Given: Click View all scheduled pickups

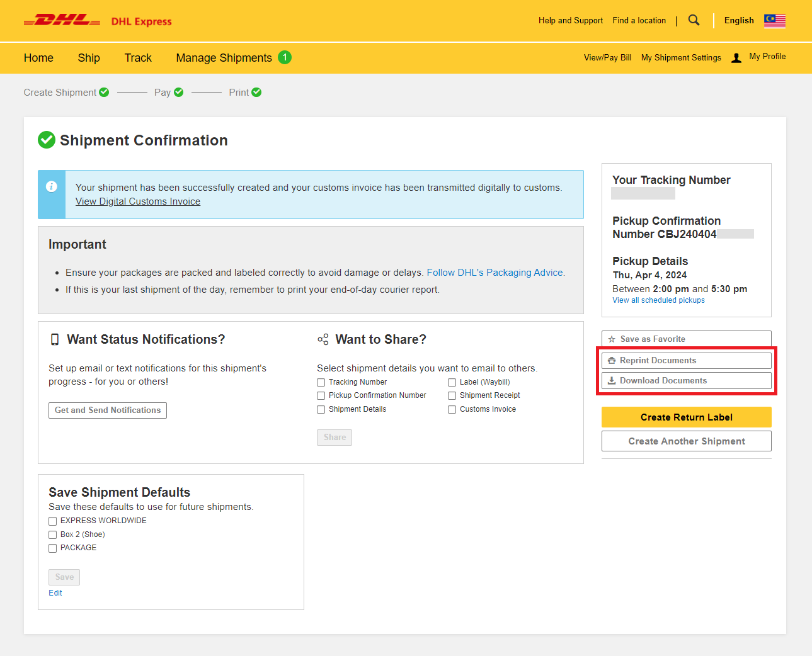Looking at the screenshot, I should pyautogui.click(x=658, y=300).
